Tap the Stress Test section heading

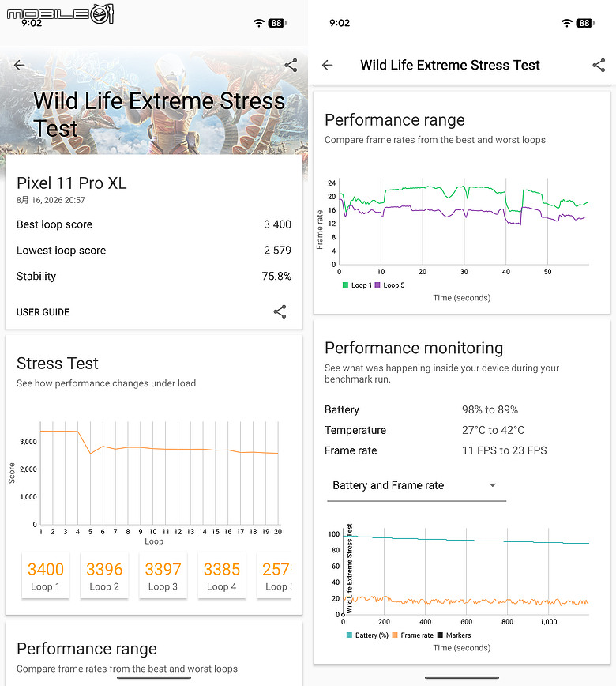[x=58, y=363]
